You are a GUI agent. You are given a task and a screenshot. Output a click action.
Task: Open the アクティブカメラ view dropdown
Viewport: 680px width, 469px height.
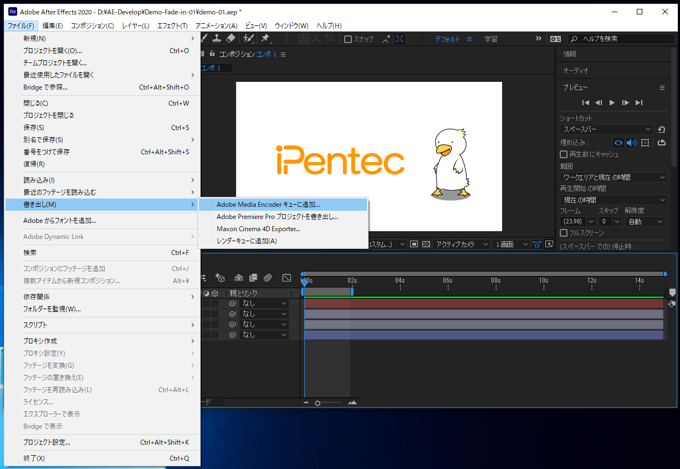click(x=462, y=244)
